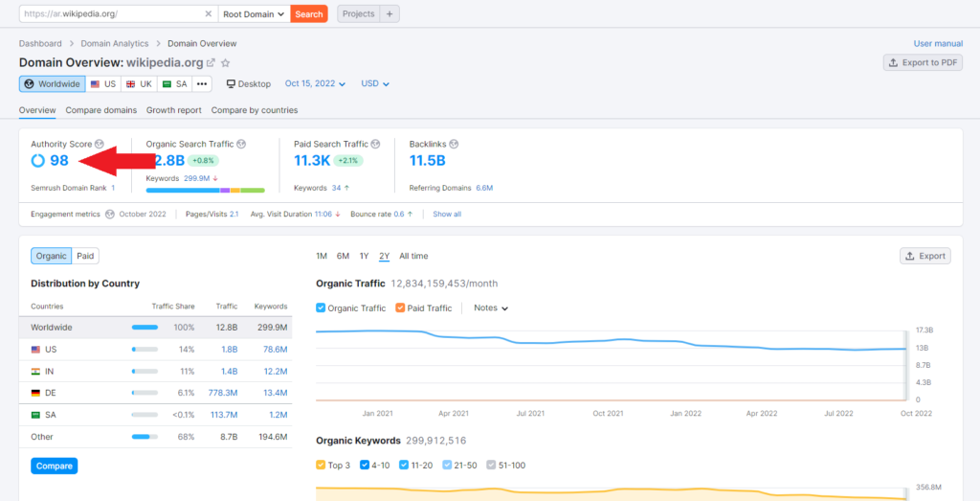This screenshot has height=501, width=980.
Task: Switch to Growth report tab
Action: click(x=173, y=110)
